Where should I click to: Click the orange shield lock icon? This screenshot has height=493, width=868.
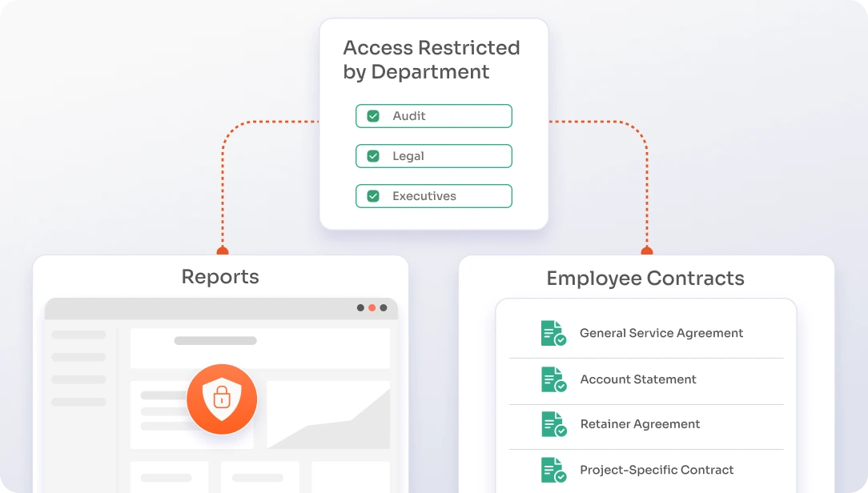coord(222,399)
